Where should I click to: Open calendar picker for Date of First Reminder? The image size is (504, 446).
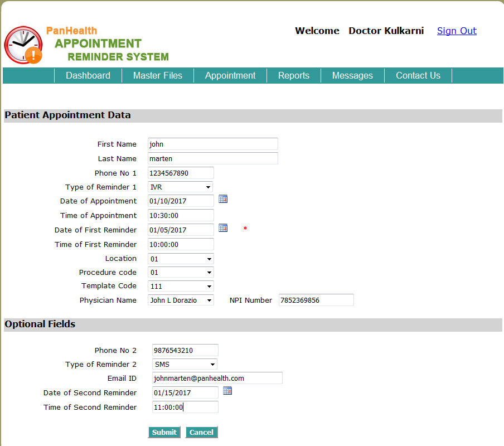tap(223, 228)
